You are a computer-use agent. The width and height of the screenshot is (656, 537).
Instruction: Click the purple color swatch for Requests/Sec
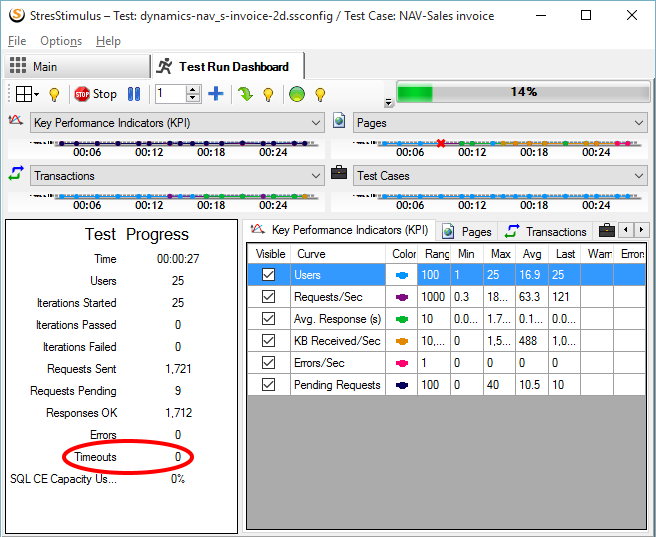coord(402,297)
